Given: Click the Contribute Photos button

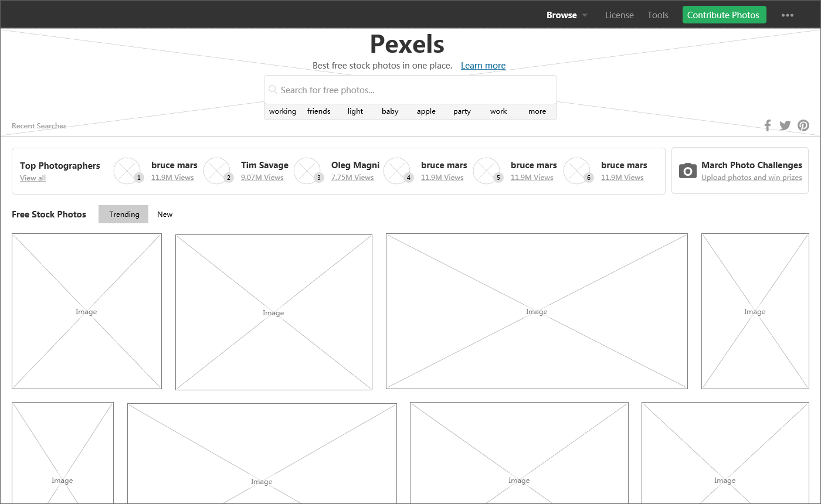Looking at the screenshot, I should point(724,15).
